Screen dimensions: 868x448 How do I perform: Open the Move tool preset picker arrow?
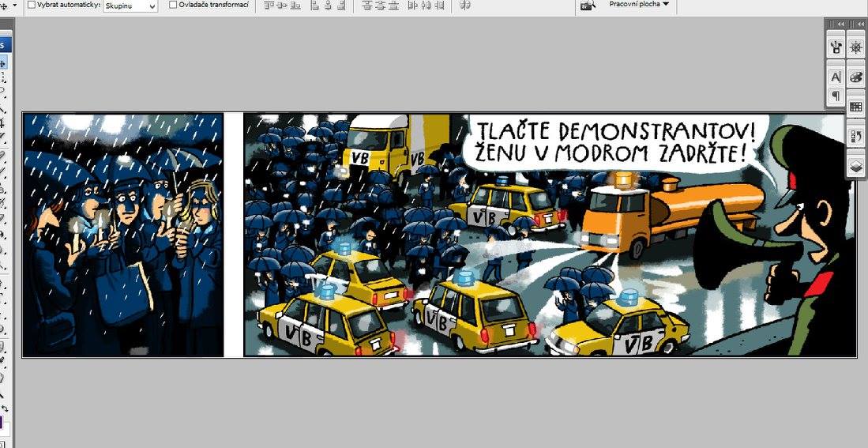click(14, 5)
